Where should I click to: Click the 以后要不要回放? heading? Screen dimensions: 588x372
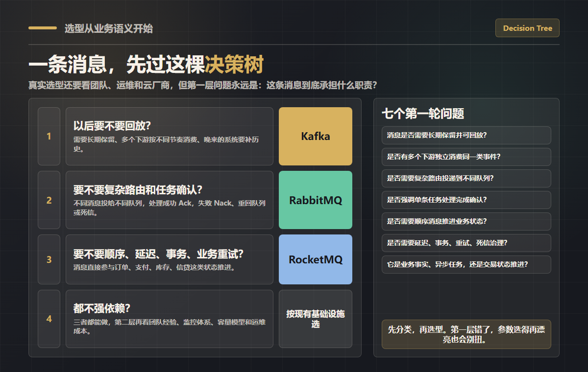tap(112, 126)
